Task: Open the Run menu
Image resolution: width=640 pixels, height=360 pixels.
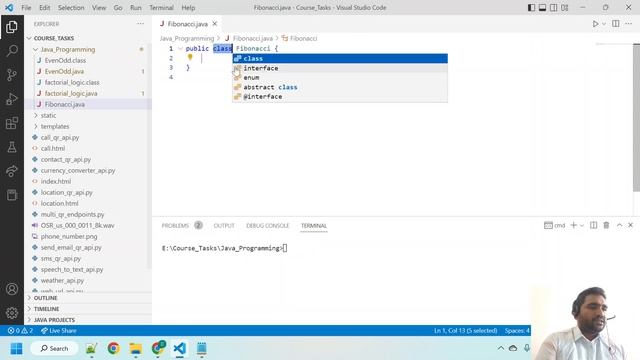Action: point(136,7)
